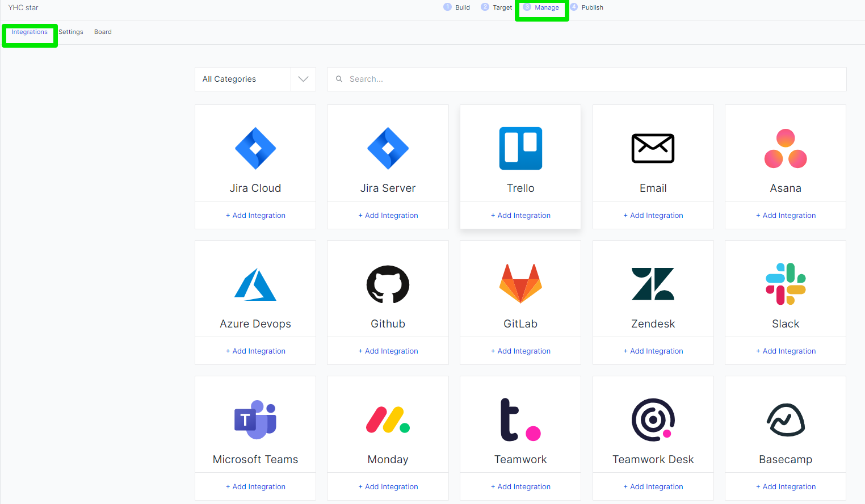Click the Email envelope icon
Image resolution: width=865 pixels, height=504 pixels.
click(653, 148)
